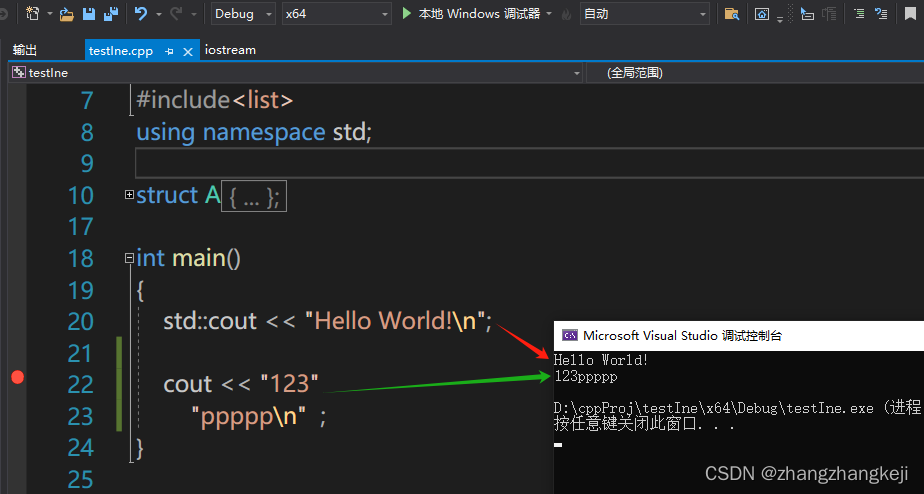Open the Debug configuration dropdown

[243, 14]
